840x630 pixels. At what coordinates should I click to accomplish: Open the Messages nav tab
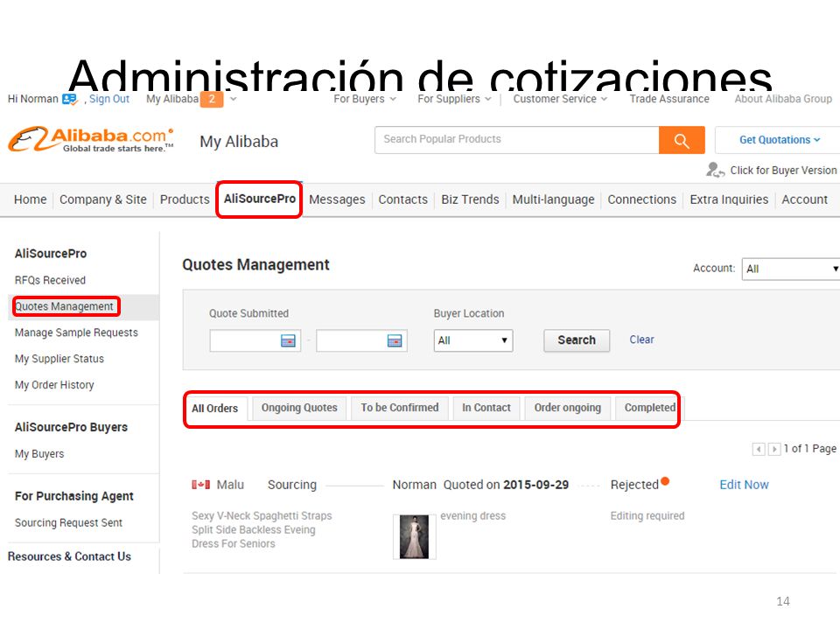pyautogui.click(x=337, y=199)
